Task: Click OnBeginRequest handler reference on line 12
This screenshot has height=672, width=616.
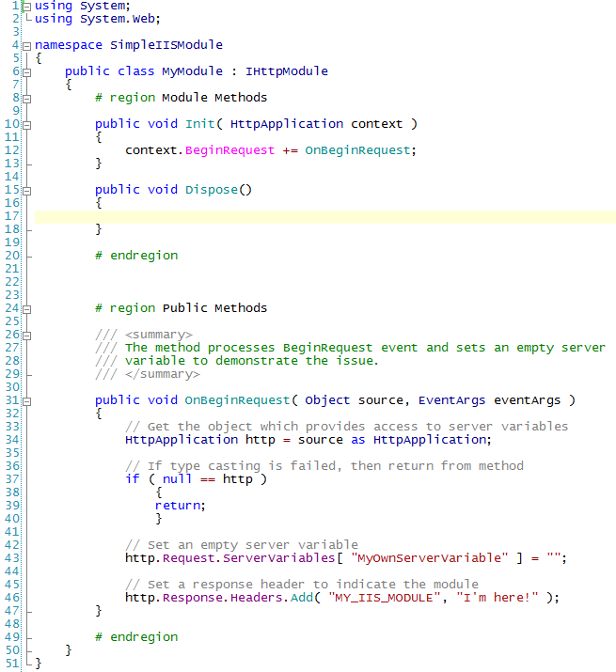Action: 357,150
